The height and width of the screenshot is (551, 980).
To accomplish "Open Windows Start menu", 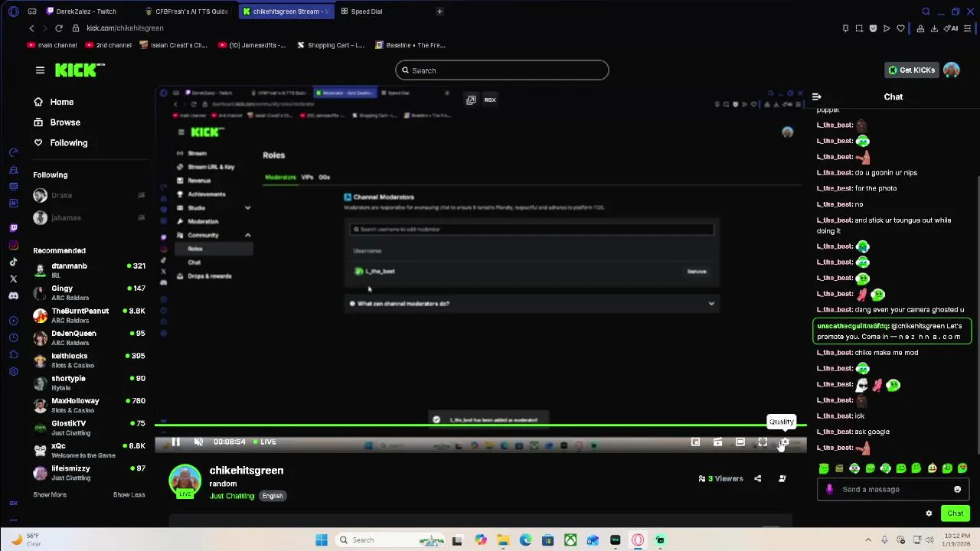I will point(322,540).
